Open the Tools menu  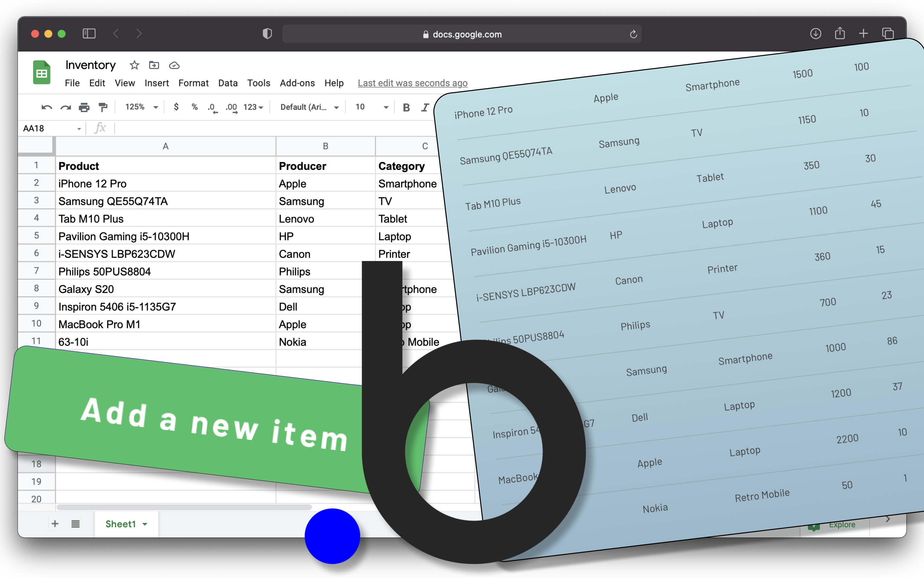pos(259,83)
